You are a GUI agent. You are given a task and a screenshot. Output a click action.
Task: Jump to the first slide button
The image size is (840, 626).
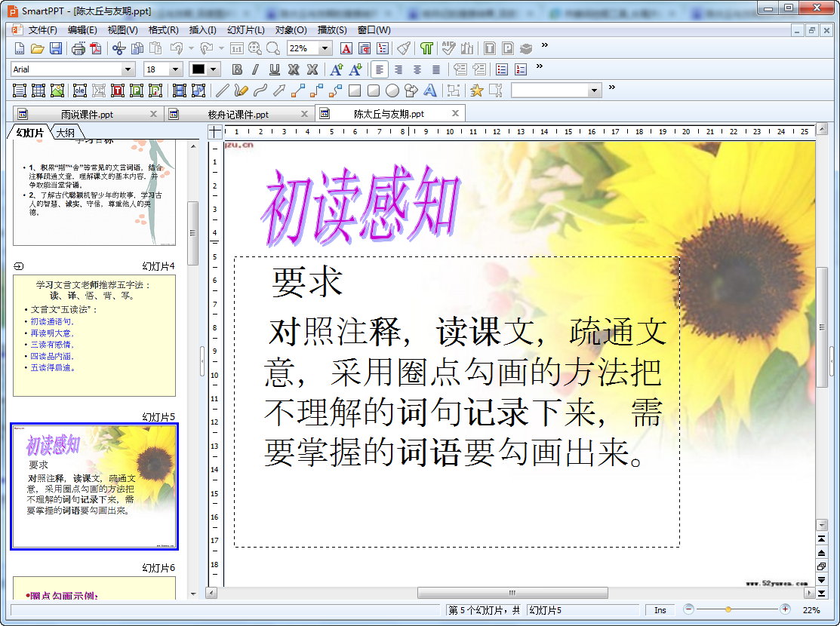(821, 539)
